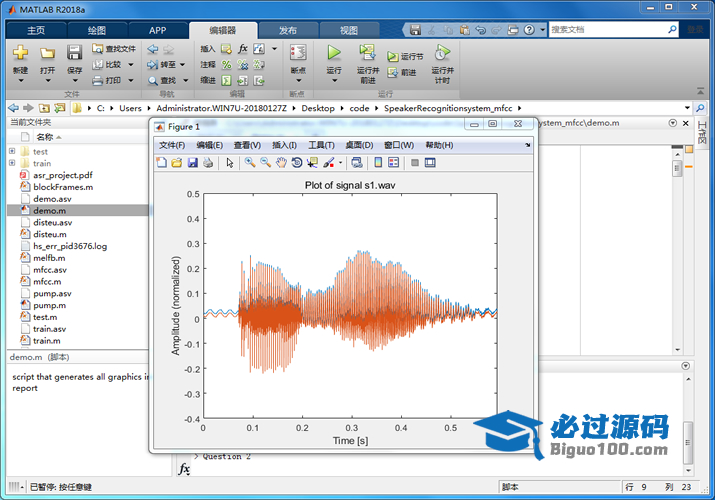The width and height of the screenshot is (715, 500).
Task: Open 帮助(H) menu in Figure 1
Action: pos(439,145)
